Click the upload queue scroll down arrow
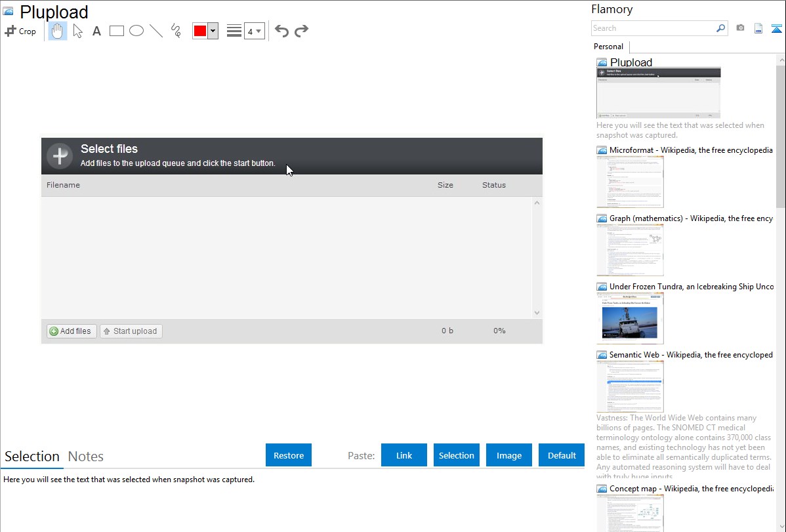The width and height of the screenshot is (786, 532). (x=537, y=313)
